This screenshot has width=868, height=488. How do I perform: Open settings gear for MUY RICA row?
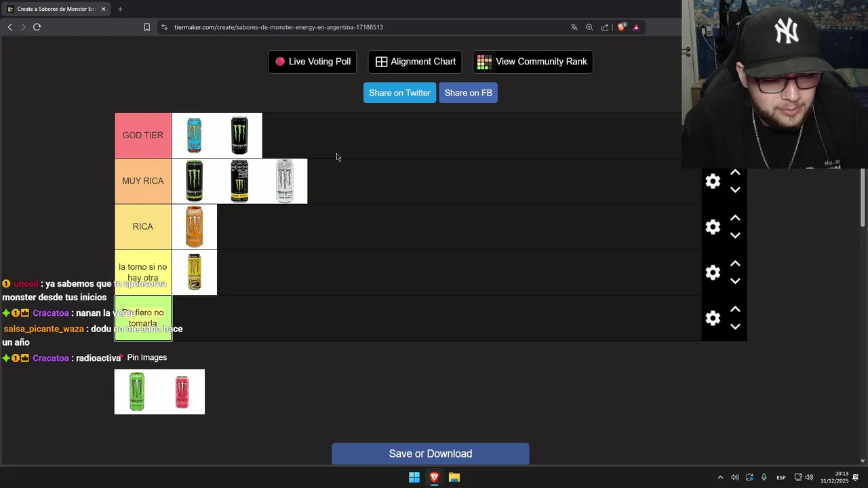(x=713, y=181)
